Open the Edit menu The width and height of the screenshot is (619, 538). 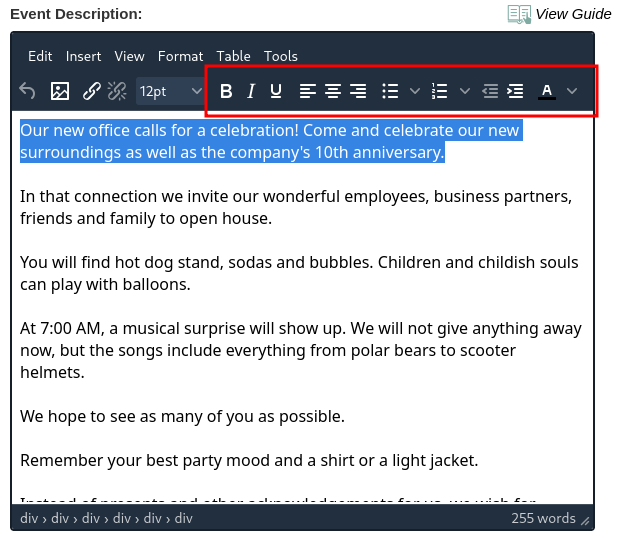(x=40, y=56)
